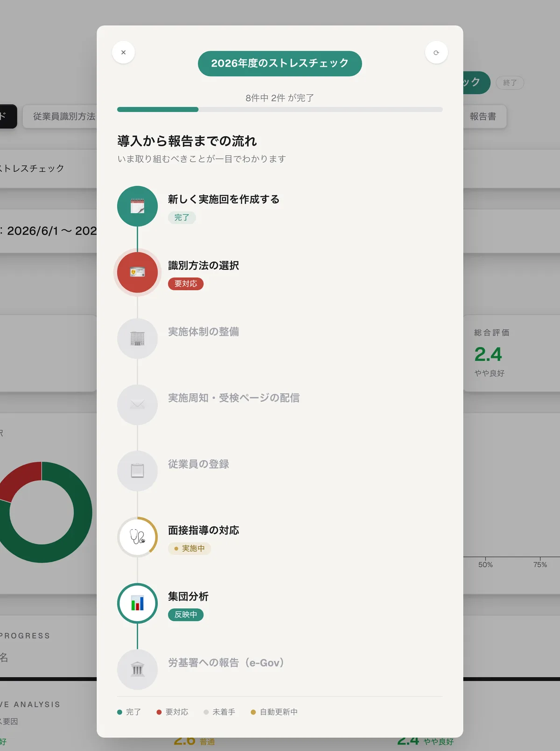Screen dimensions: 560x751
Task: Click the 完了 badge under the first step
Action: pyautogui.click(x=182, y=218)
